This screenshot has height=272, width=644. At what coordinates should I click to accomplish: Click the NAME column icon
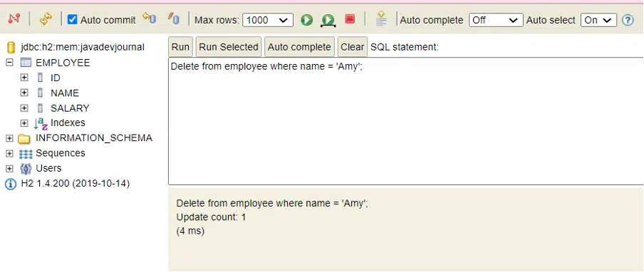pyautogui.click(x=40, y=93)
